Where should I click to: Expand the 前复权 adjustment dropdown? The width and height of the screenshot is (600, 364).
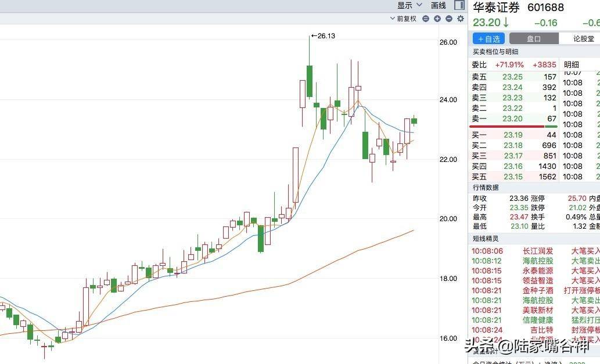(x=403, y=19)
